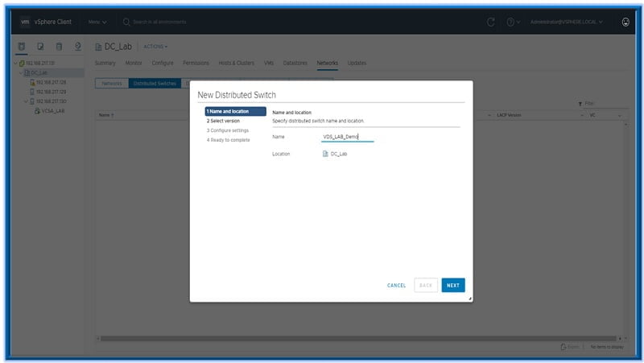
Task: Open the Menu dropdown in the header
Action: click(x=97, y=22)
